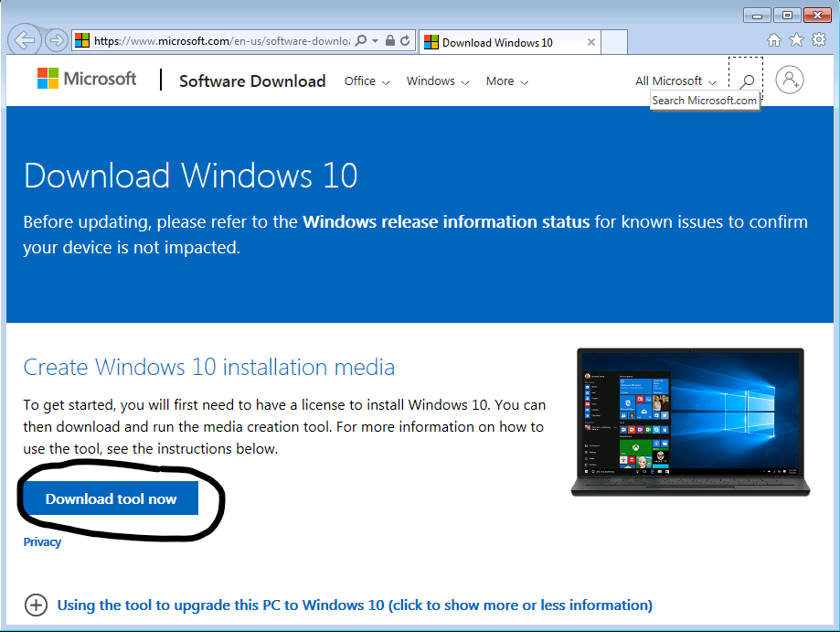This screenshot has width=840, height=632.
Task: Maximize the browser window
Action: [x=787, y=15]
